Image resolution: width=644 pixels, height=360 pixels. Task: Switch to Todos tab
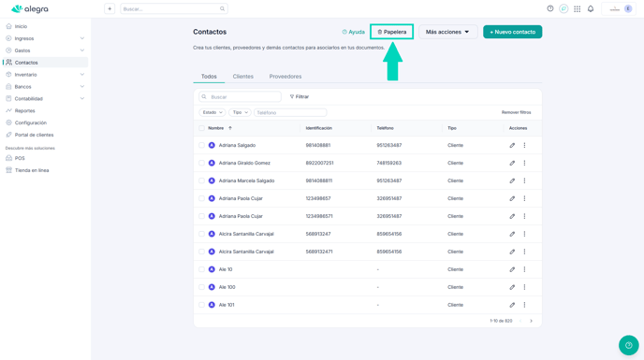[209, 77]
